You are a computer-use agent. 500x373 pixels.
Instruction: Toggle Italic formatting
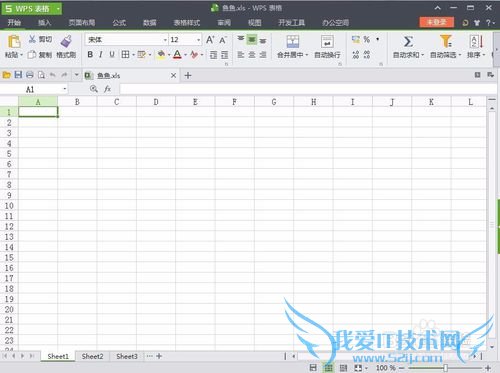click(x=101, y=54)
